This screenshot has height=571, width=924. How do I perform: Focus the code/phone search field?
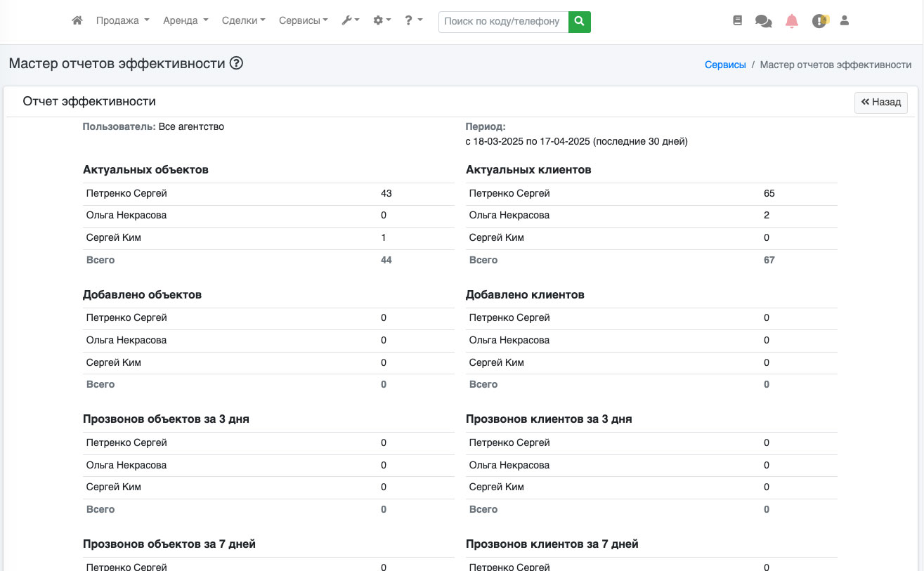(x=503, y=22)
